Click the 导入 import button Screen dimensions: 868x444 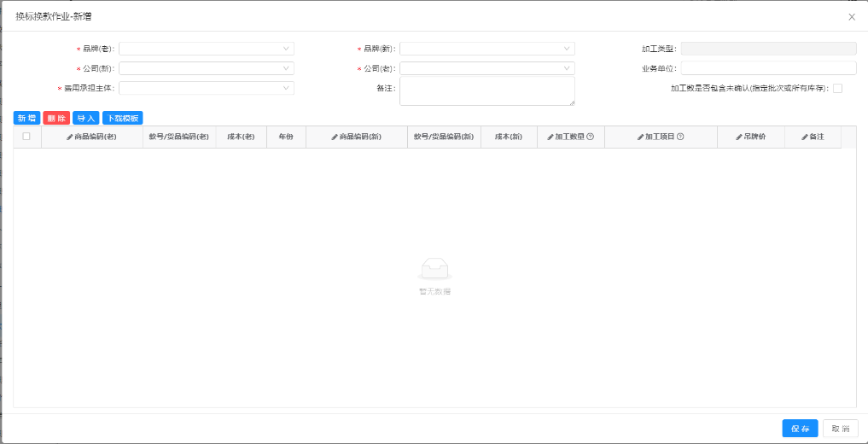(85, 118)
